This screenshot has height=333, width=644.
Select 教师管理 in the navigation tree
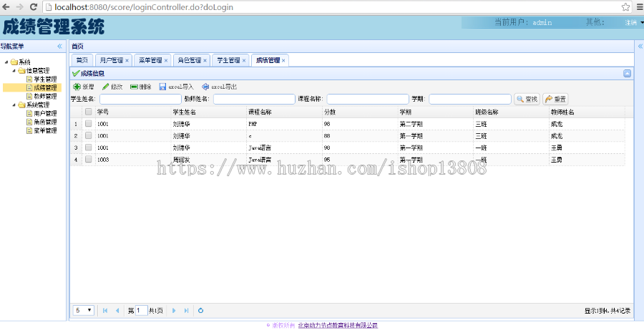point(44,96)
